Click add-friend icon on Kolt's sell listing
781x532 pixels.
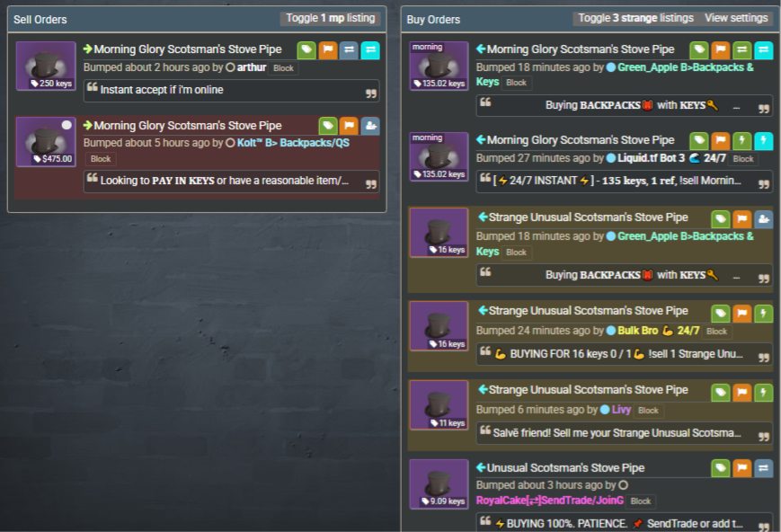click(x=370, y=126)
